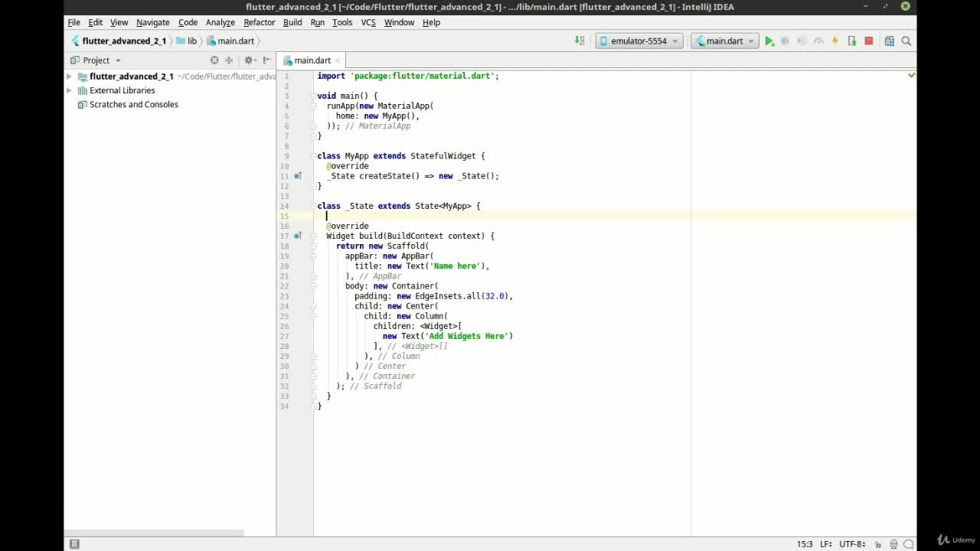Click scroll-from-source target icon in Project panel
980x551 pixels.
214,60
